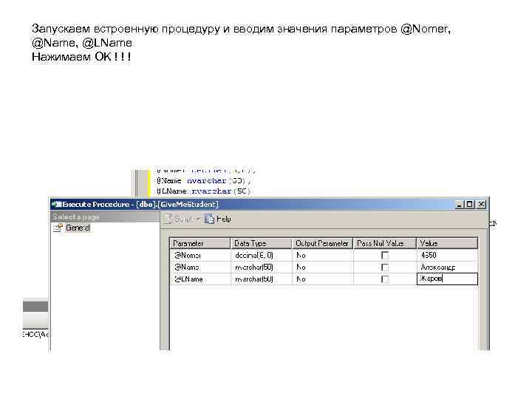Select the @Name parameter cell
Screen dimensions: 532x399
[199, 267]
